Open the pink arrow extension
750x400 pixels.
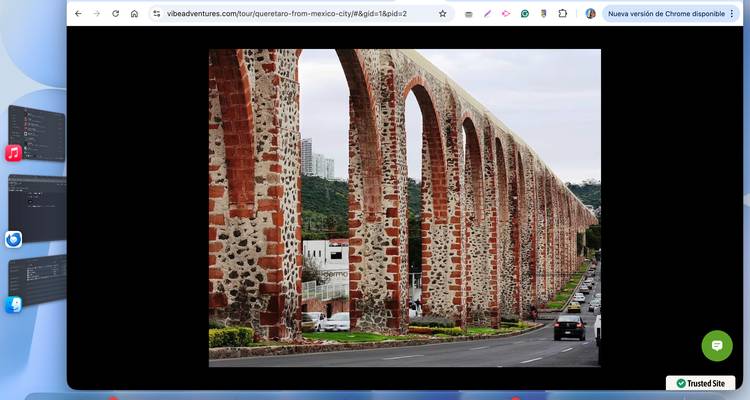[506, 14]
